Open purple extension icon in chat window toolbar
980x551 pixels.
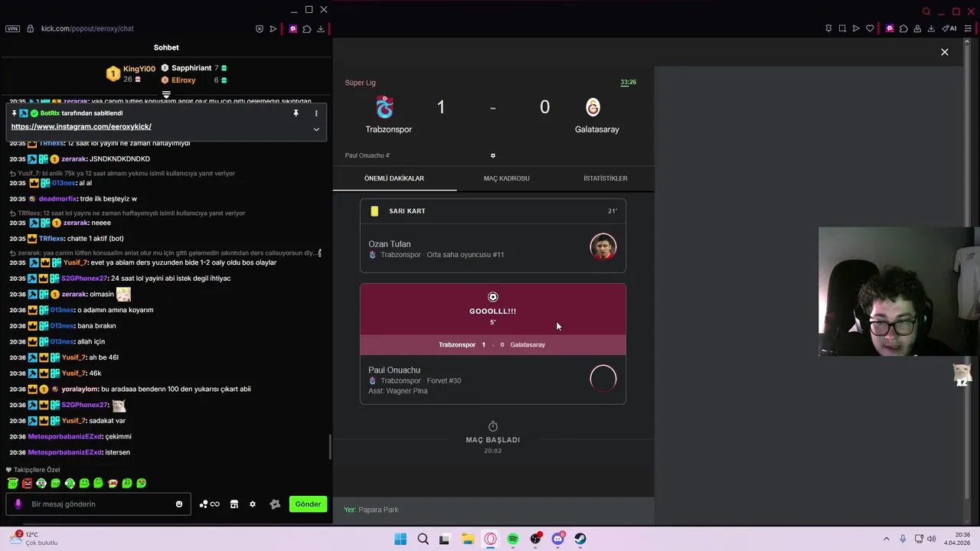pyautogui.click(x=293, y=29)
